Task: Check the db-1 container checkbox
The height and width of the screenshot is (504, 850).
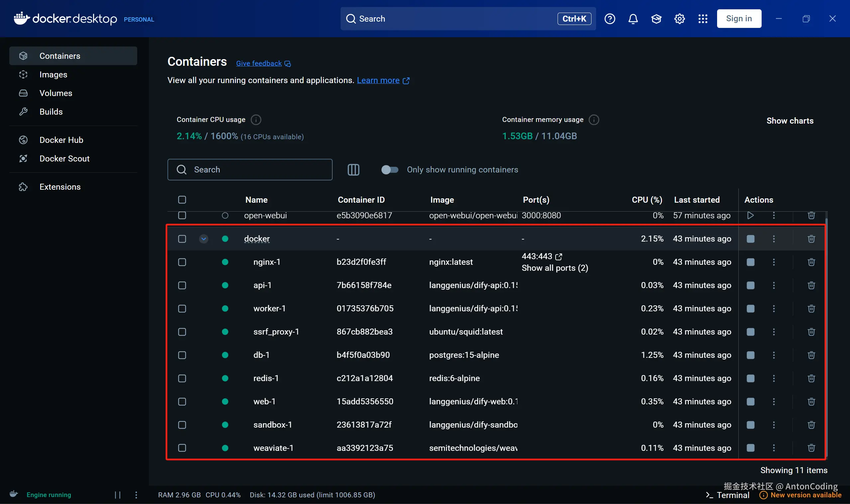Action: 182,355
